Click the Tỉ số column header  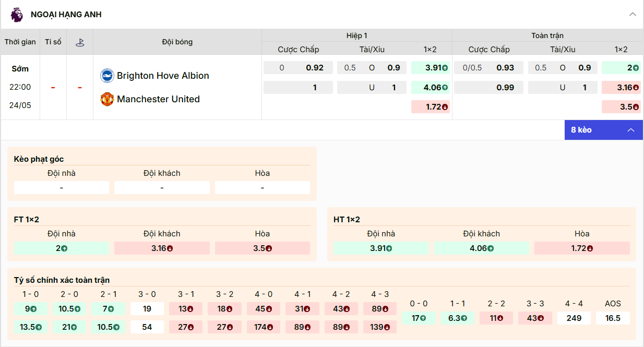53,42
